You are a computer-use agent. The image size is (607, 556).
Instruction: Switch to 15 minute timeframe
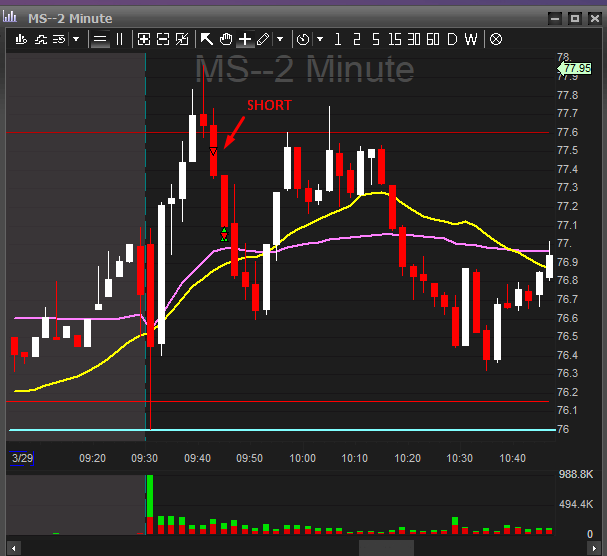pos(394,39)
